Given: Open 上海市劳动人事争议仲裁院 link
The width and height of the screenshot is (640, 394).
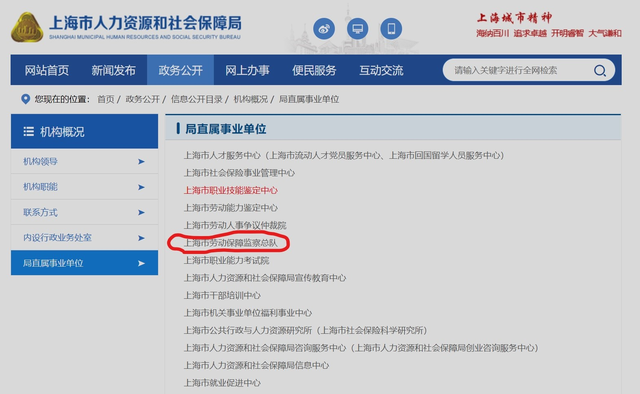Looking at the screenshot, I should (x=235, y=225).
